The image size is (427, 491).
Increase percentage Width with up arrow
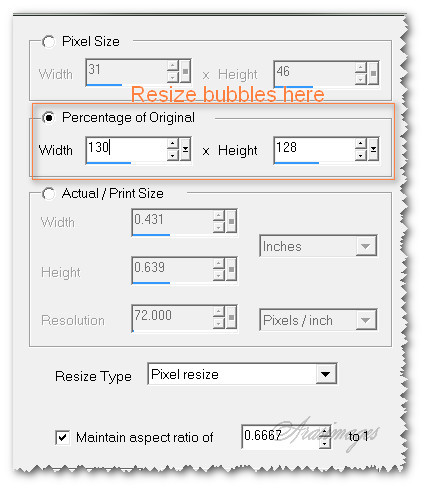(x=173, y=144)
